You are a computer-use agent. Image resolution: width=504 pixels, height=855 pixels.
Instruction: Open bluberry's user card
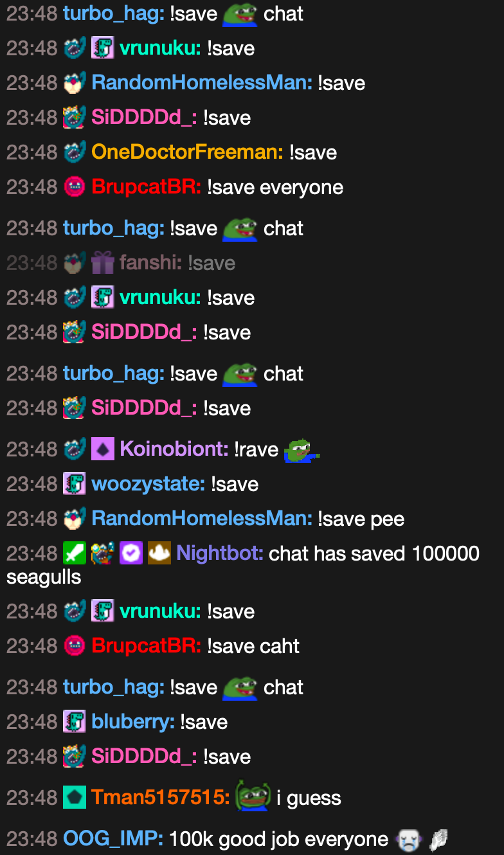133,722
